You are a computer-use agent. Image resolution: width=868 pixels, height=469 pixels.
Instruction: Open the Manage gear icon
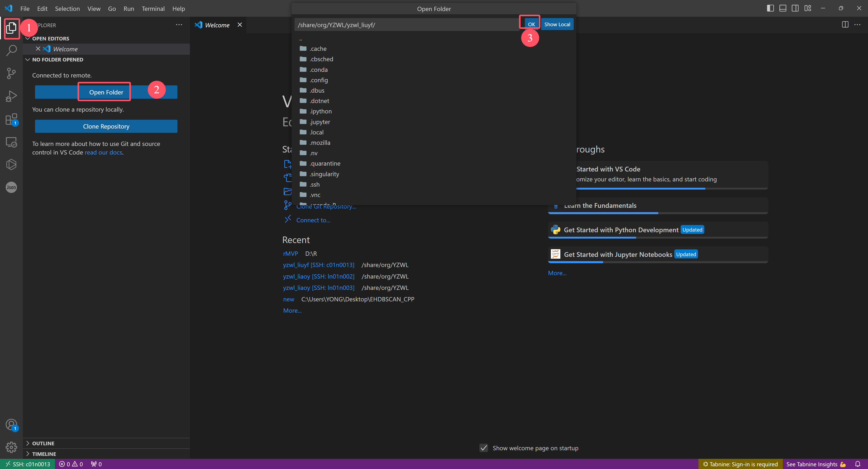pyautogui.click(x=11, y=447)
